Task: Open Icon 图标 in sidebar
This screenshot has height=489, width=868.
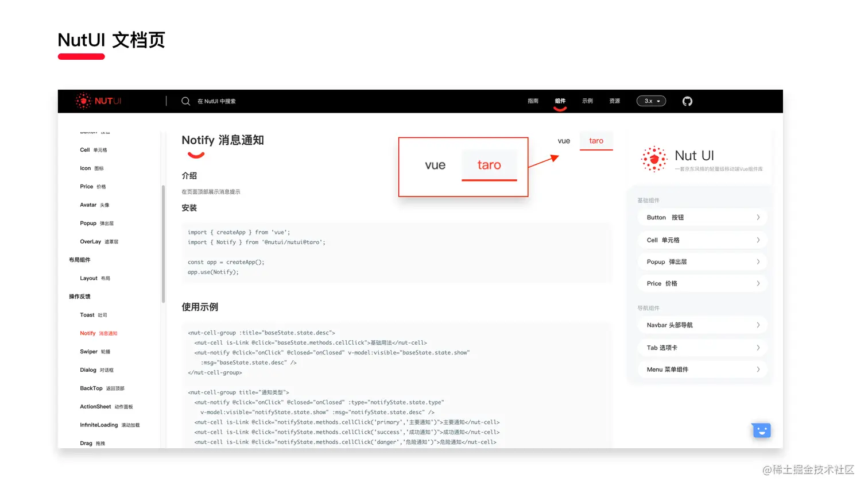Action: [x=92, y=168]
